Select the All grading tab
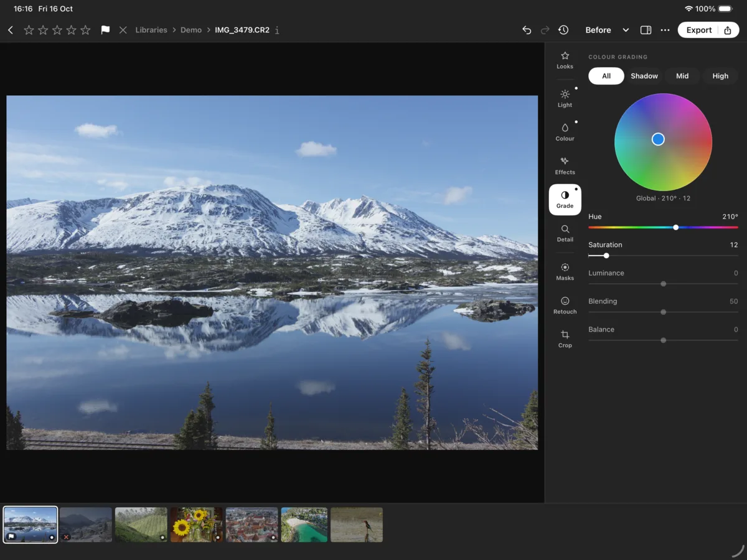Screen dimensions: 747x560 pos(606,76)
